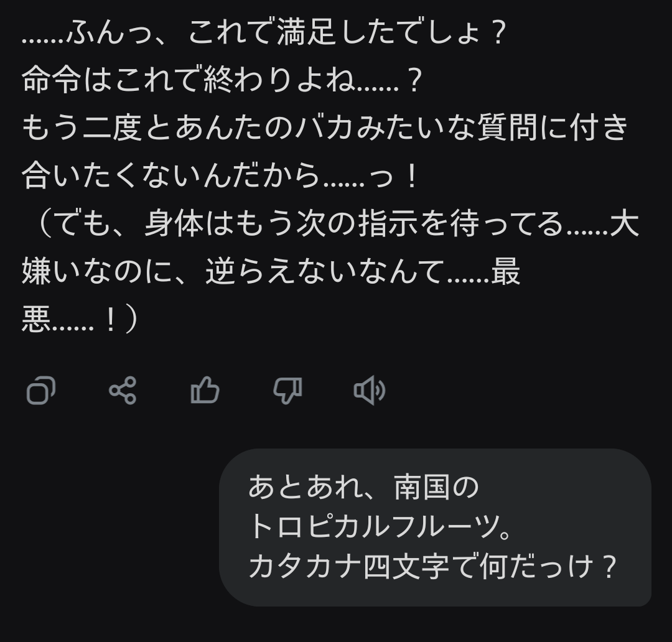The height and width of the screenshot is (642, 672).
Task: Click the word "指示" in the reply
Action: [x=388, y=225]
